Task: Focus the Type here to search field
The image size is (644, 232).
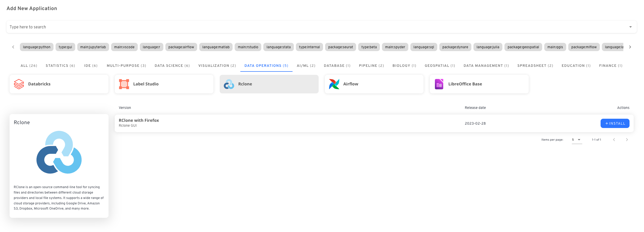Action: (310, 27)
